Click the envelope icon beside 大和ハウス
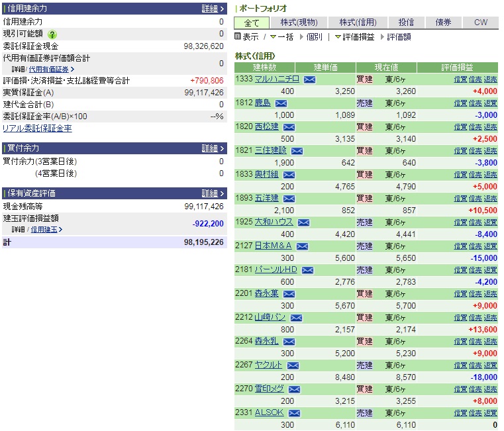The width and height of the screenshot is (504, 431). pyautogui.click(x=303, y=222)
